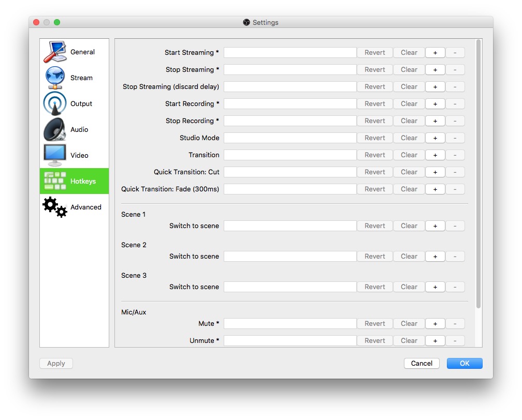Click the Start Streaming hotkey field
522x420 pixels.
point(290,53)
